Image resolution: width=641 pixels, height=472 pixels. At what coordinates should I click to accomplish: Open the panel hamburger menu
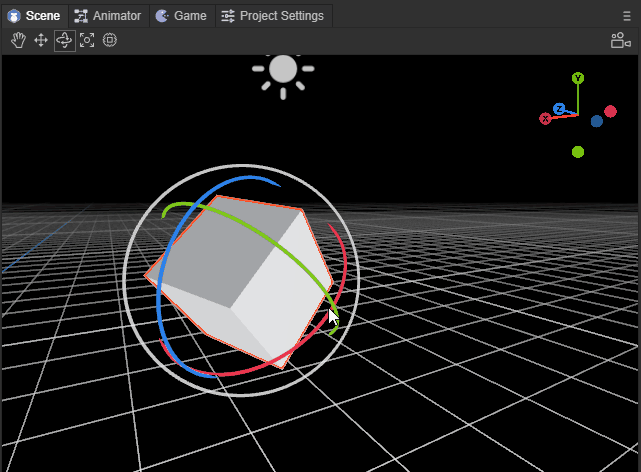[x=627, y=16]
